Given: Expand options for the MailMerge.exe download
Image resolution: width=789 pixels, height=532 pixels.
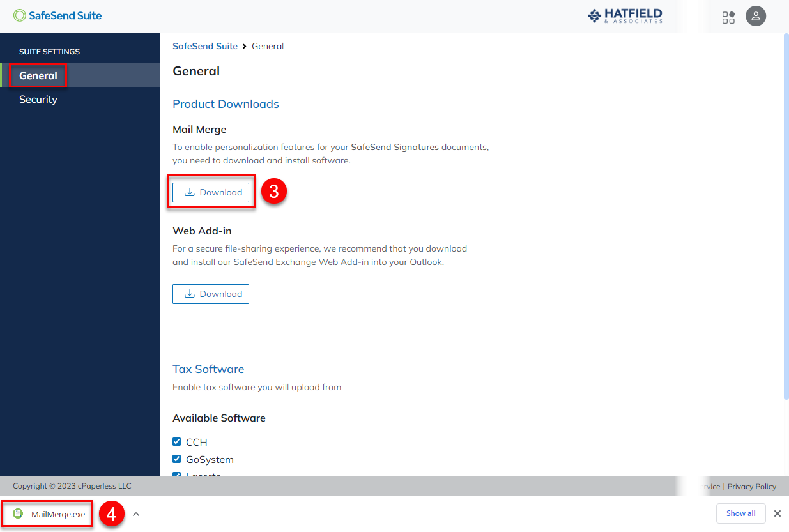Looking at the screenshot, I should 135,513.
